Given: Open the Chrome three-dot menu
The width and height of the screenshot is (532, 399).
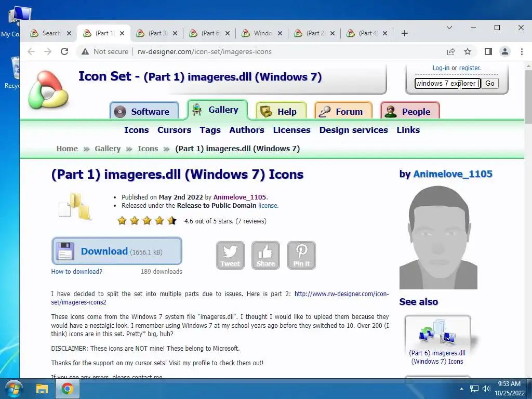Looking at the screenshot, I should click(522, 51).
